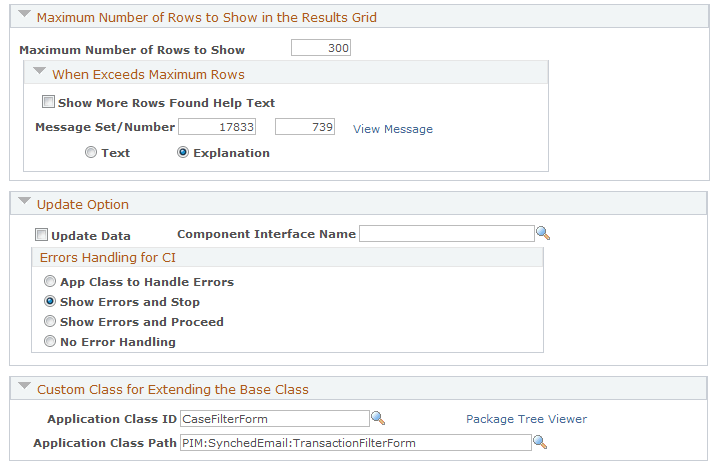Edit the Application Class Path field
The image size is (721, 467).
click(x=355, y=443)
